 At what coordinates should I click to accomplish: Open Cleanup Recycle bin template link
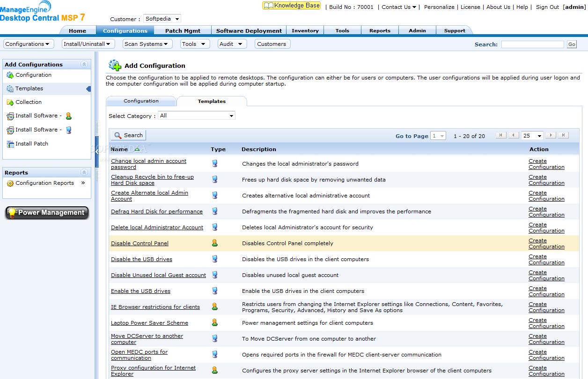pos(152,180)
